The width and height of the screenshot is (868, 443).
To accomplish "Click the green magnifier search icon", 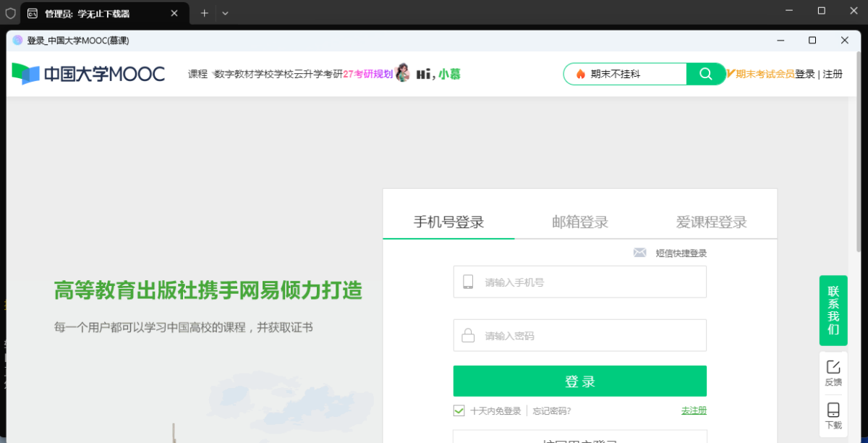I will click(705, 74).
